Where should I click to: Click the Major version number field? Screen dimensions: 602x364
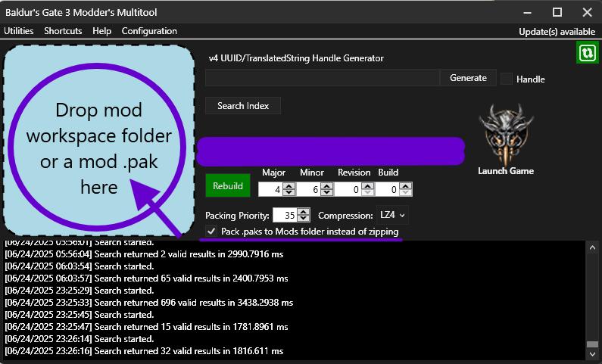click(x=271, y=189)
